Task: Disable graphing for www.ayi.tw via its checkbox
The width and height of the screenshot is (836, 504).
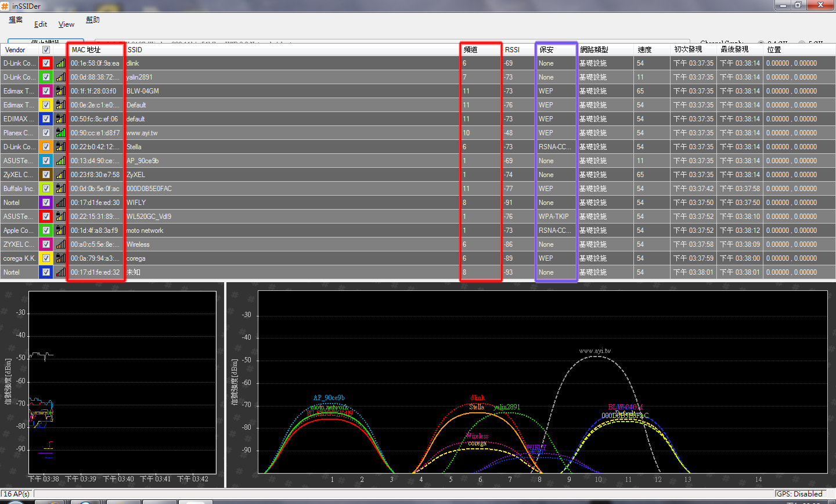Action: tap(46, 133)
